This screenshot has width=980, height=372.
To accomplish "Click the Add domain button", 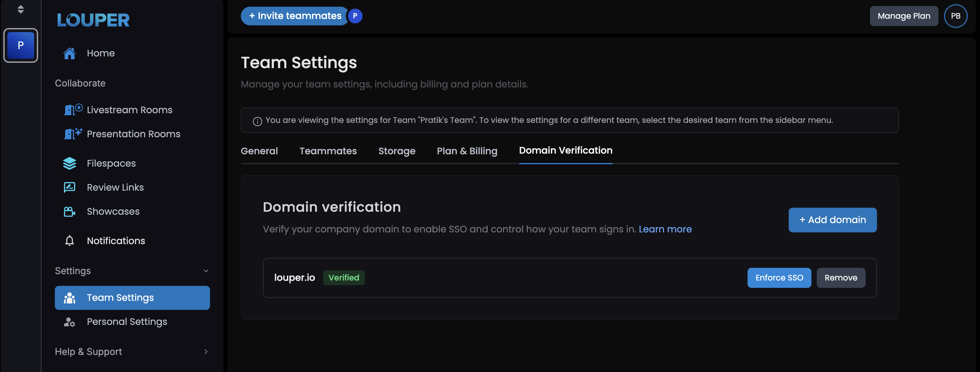I will tap(832, 220).
